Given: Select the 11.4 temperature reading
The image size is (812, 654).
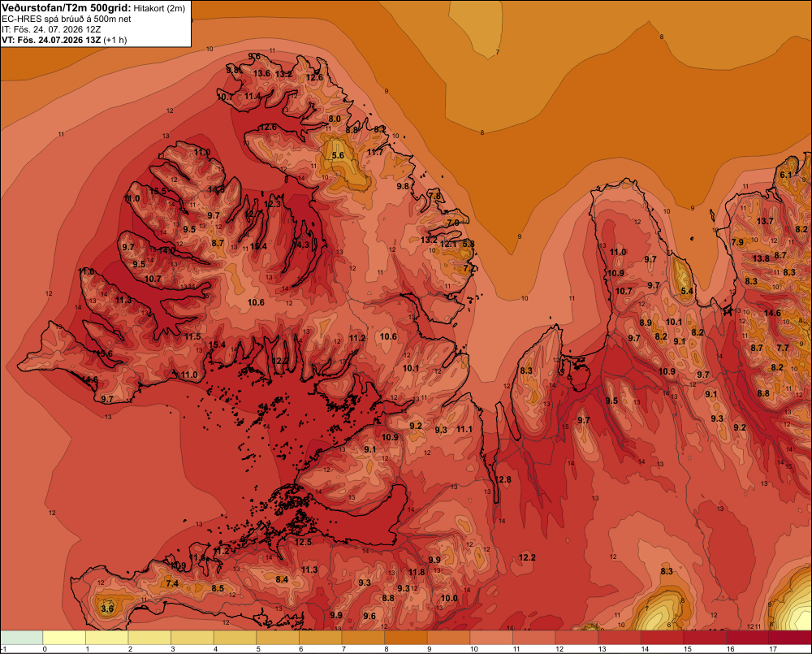Looking at the screenshot, I should [253, 96].
